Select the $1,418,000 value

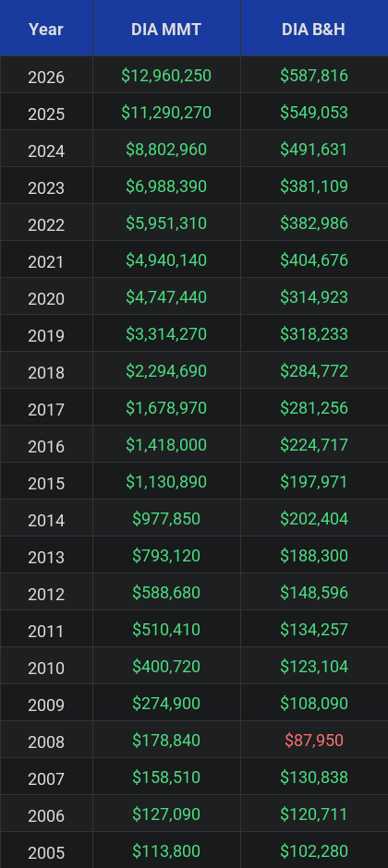point(166,445)
